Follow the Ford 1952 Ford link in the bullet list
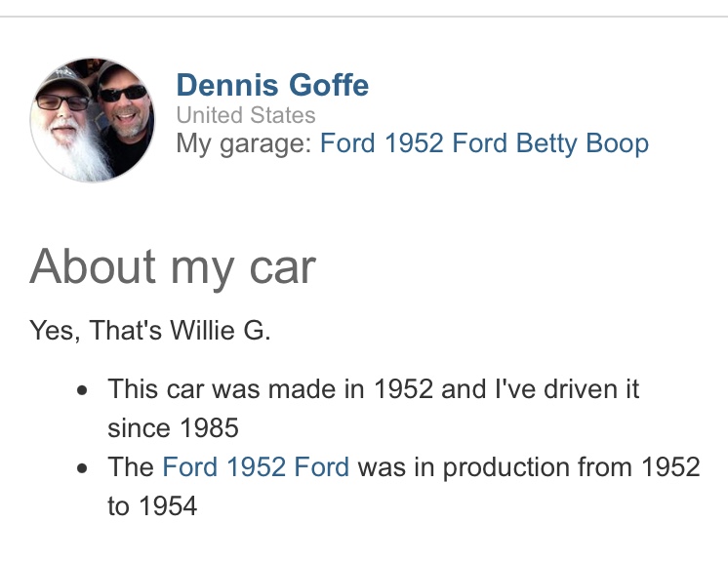The width and height of the screenshot is (728, 563). click(256, 466)
